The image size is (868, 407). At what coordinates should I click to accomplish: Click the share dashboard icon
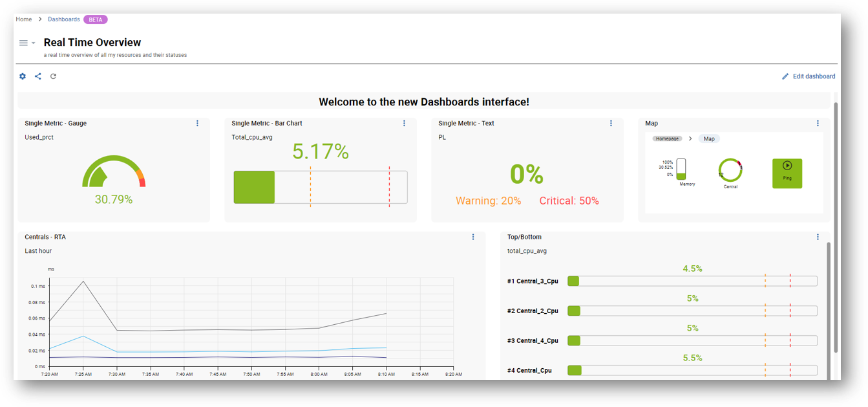(x=38, y=76)
